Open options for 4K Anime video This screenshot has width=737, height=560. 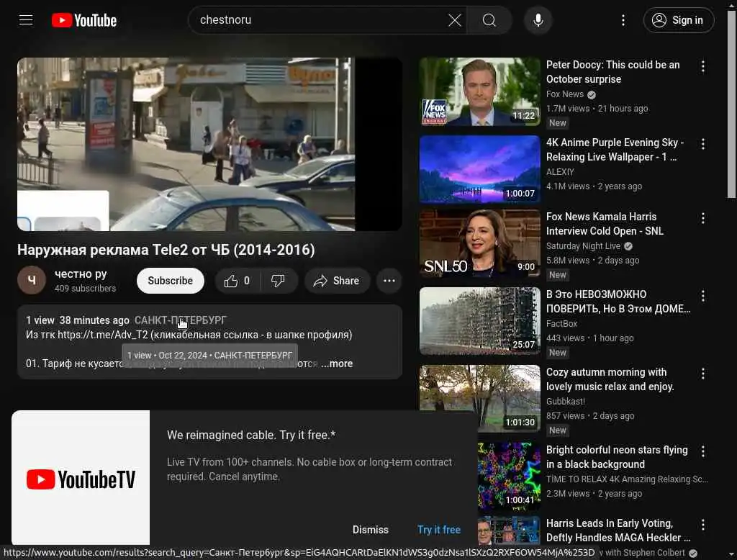click(702, 144)
